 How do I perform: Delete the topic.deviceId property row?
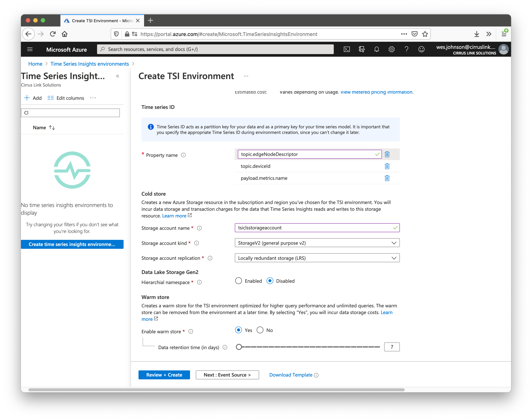point(387,166)
